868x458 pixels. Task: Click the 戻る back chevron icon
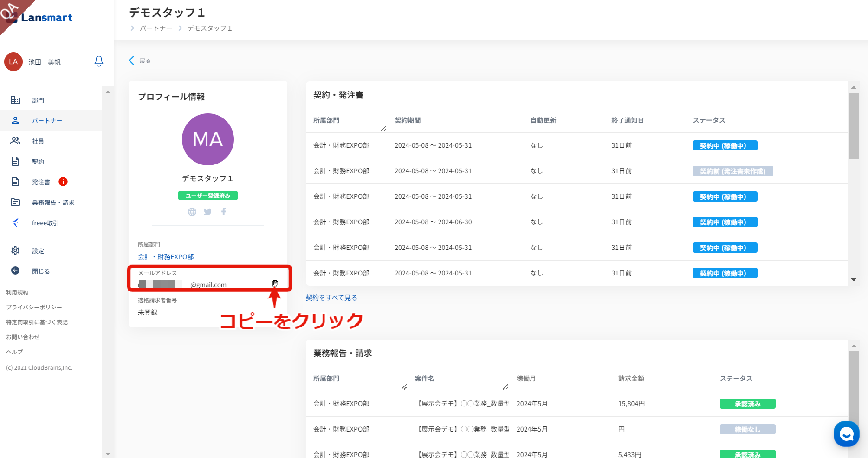pyautogui.click(x=131, y=60)
